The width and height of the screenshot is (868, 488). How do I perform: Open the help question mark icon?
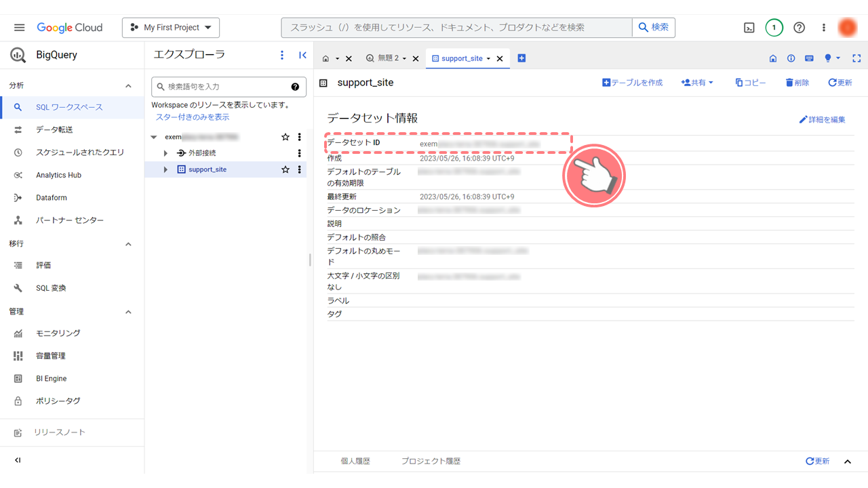click(800, 28)
